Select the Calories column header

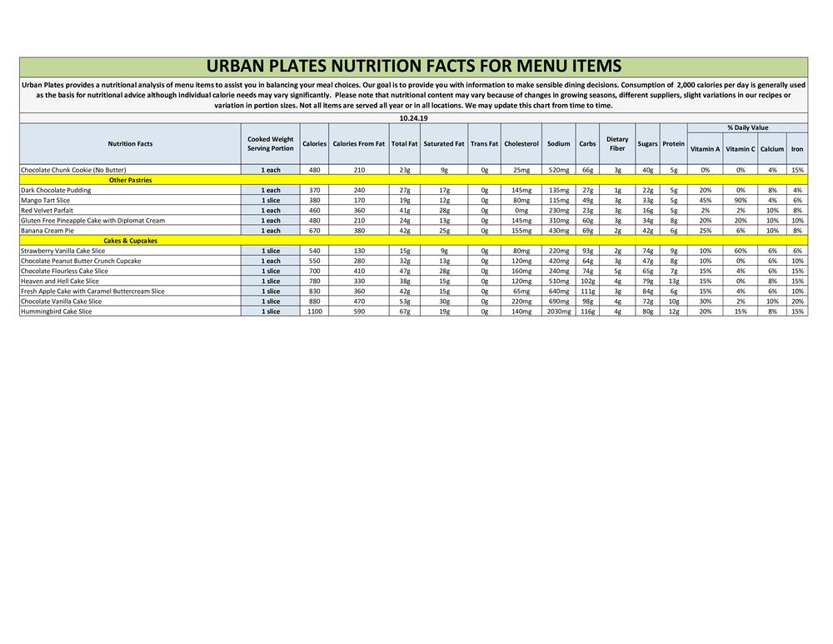tap(314, 144)
